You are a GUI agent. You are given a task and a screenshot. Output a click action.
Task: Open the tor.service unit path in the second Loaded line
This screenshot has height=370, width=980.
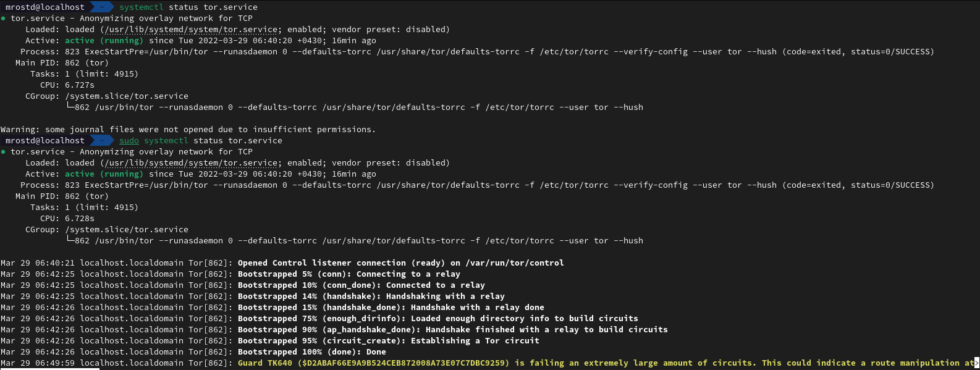[191, 163]
